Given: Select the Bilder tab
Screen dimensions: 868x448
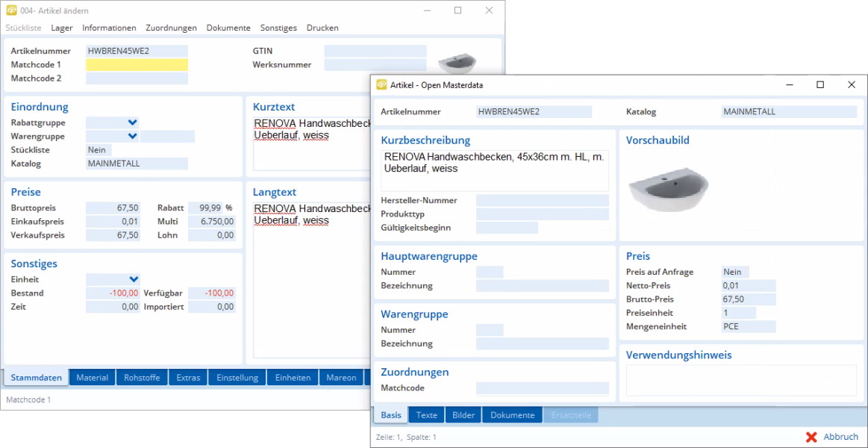Looking at the screenshot, I should pos(463,415).
